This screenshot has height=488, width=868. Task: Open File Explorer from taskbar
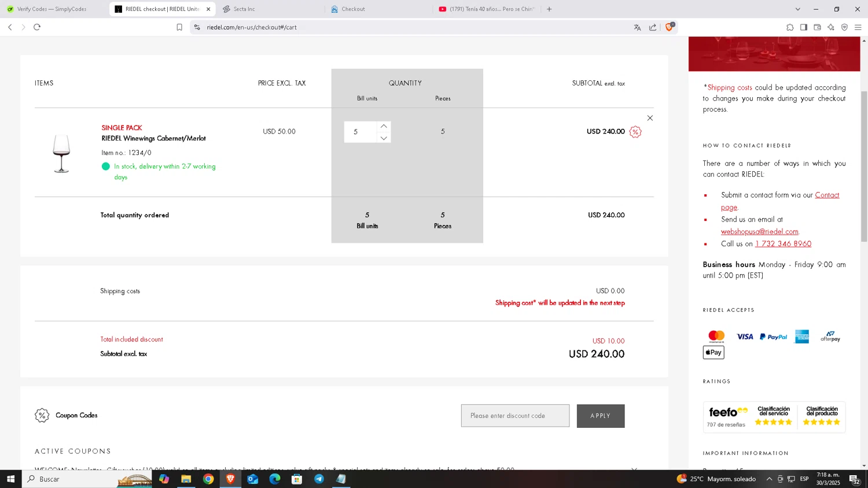coord(186,479)
